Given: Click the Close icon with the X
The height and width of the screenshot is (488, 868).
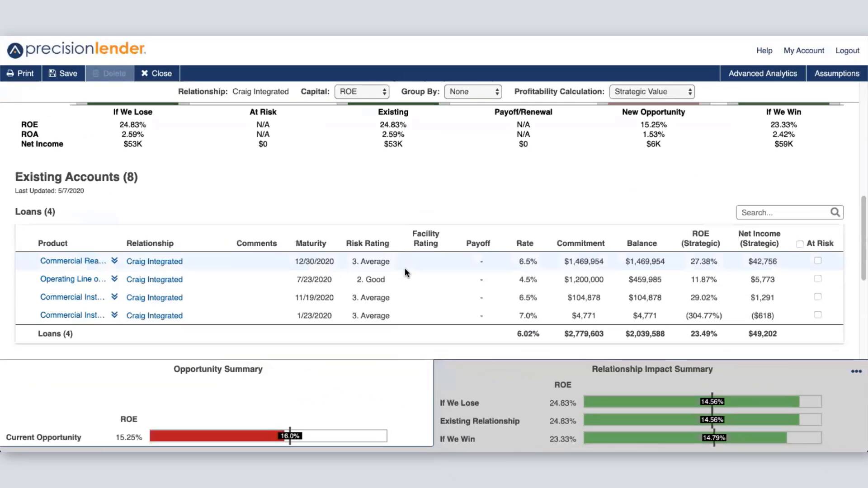Looking at the screenshot, I should [x=145, y=73].
